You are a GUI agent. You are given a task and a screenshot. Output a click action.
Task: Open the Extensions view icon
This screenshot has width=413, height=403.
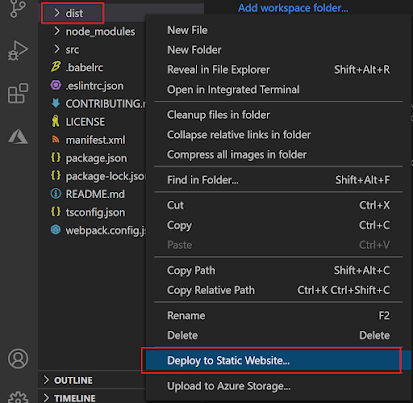(x=18, y=93)
